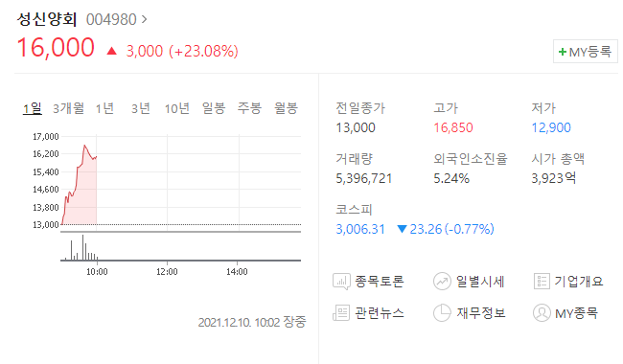Show the 일봉 daily candle chart
623x364 pixels.
(214, 108)
